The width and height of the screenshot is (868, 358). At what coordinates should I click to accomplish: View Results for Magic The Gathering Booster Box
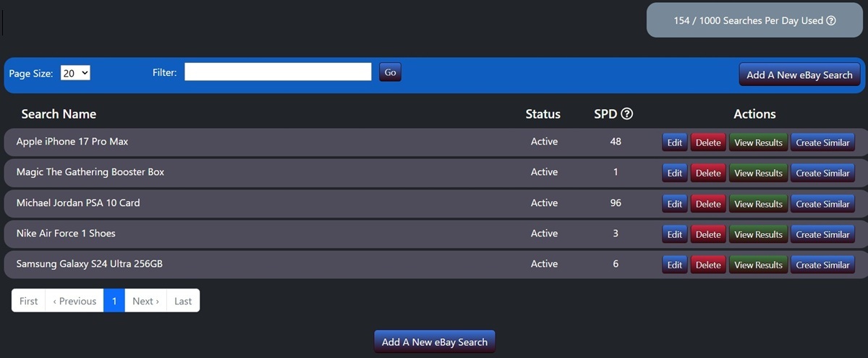coord(758,173)
